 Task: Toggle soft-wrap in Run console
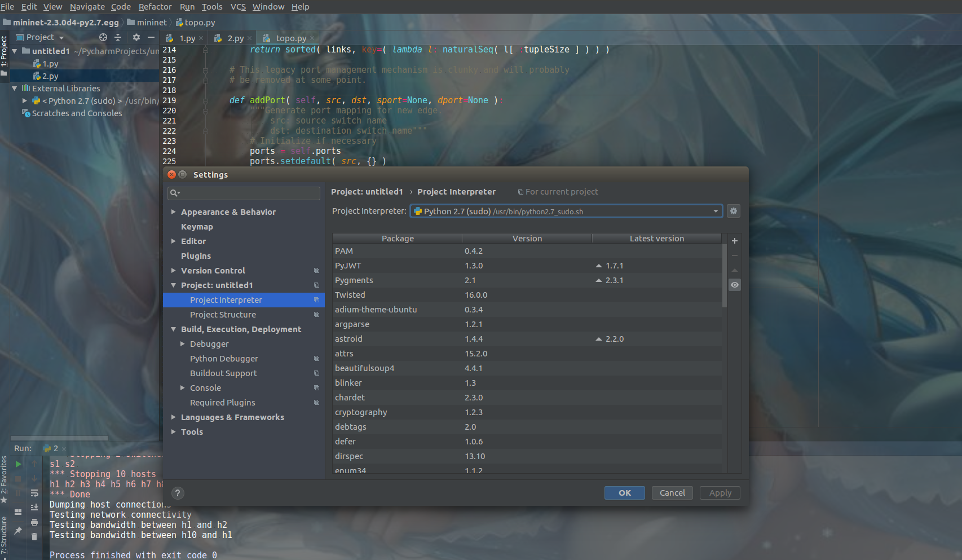pos(34,493)
